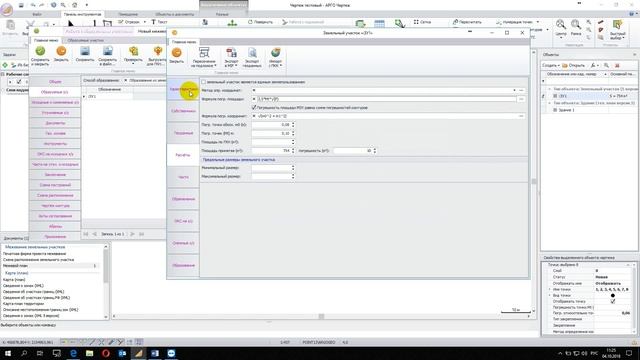Click Быстрый выбор icon
The width and height of the screenshot is (640, 360).
pyautogui.click(x=618, y=25)
